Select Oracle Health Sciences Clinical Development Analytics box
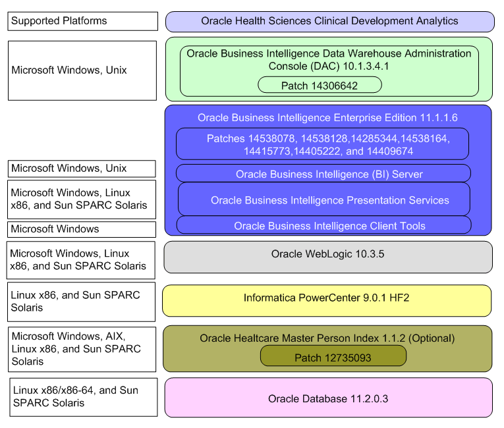504x428 pixels. point(330,22)
